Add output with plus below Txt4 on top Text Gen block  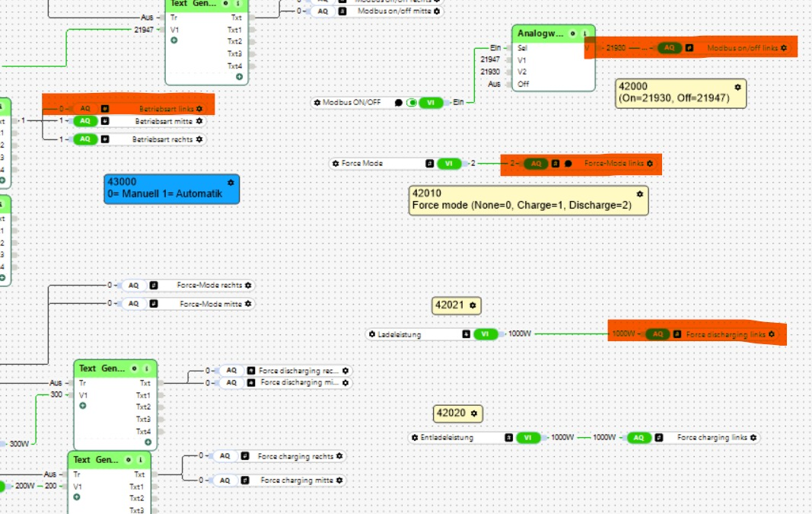pyautogui.click(x=239, y=77)
